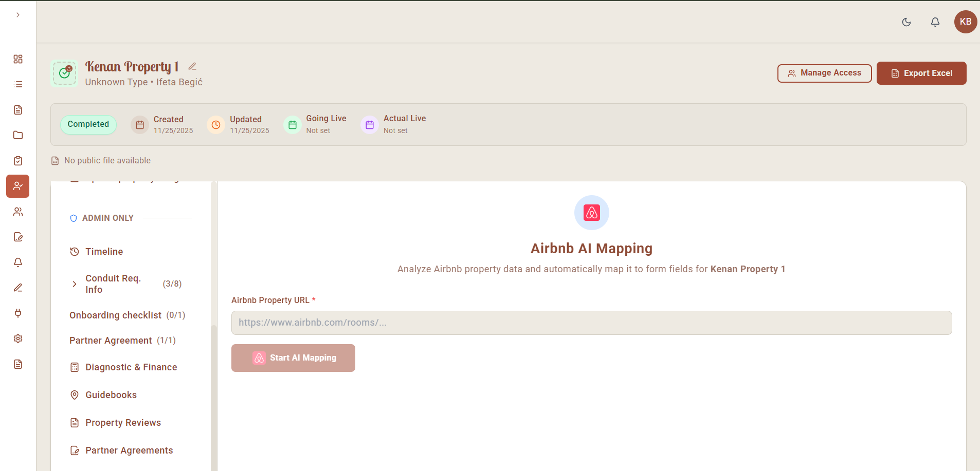Click the Actual Live 'Not set' value
Viewport: 980px width, 471px height.
click(395, 131)
